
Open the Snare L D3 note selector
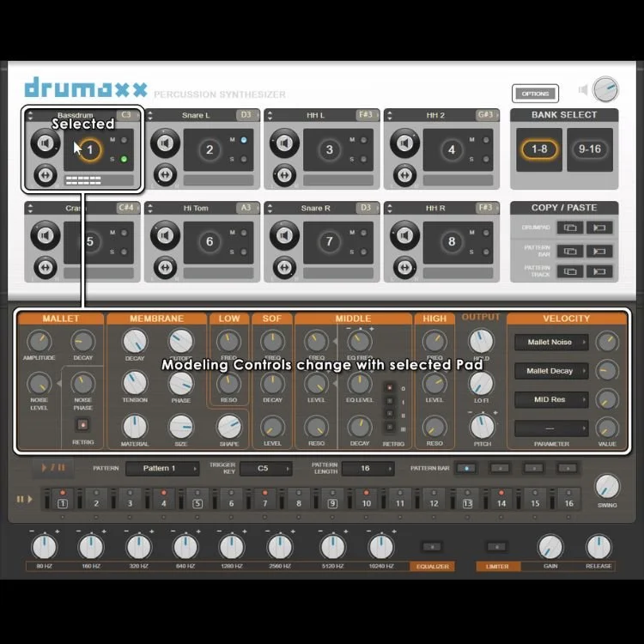coord(246,115)
